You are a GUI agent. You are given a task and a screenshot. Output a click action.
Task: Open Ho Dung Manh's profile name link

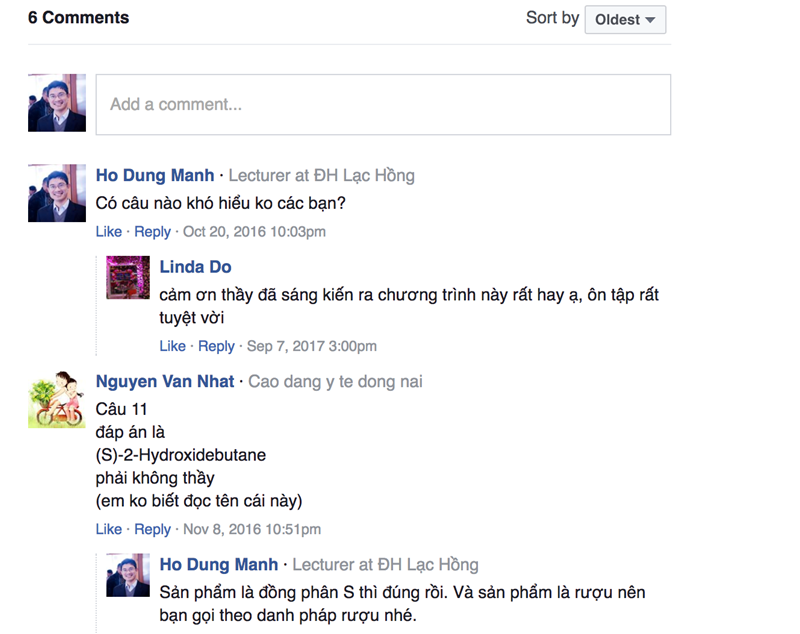pyautogui.click(x=155, y=176)
